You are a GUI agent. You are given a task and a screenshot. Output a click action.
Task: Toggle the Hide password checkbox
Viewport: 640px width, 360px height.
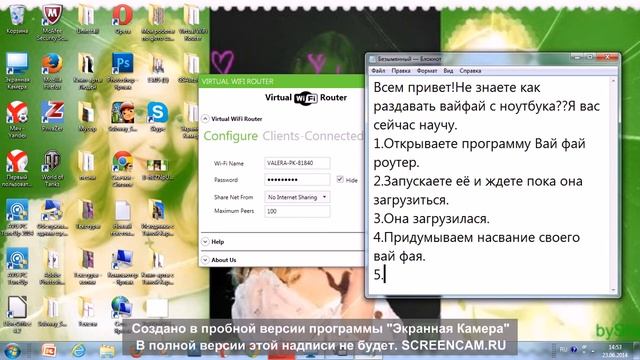click(340, 179)
